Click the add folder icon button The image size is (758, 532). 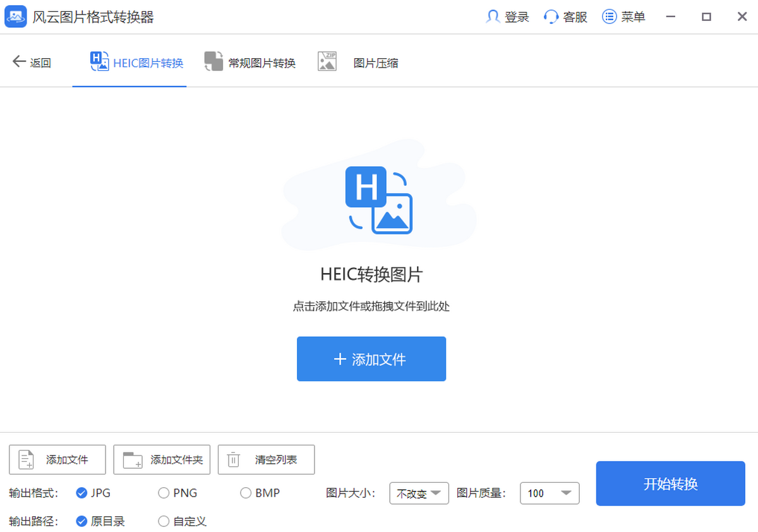click(133, 460)
